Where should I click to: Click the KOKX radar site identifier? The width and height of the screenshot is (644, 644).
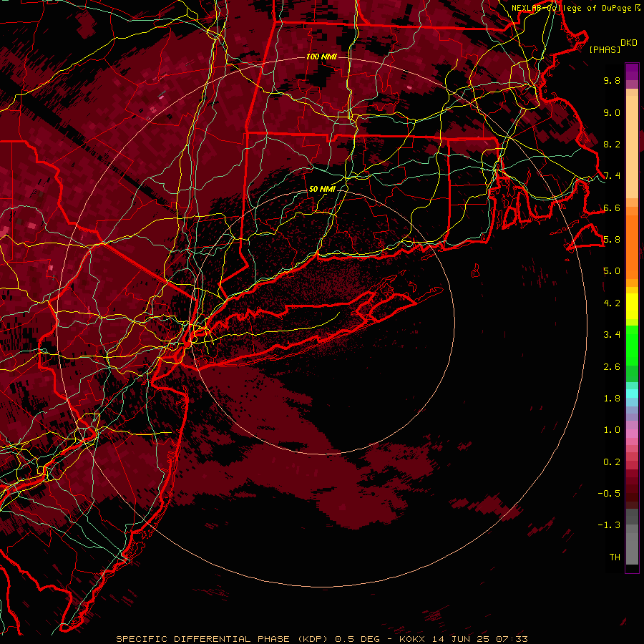[x=413, y=639]
